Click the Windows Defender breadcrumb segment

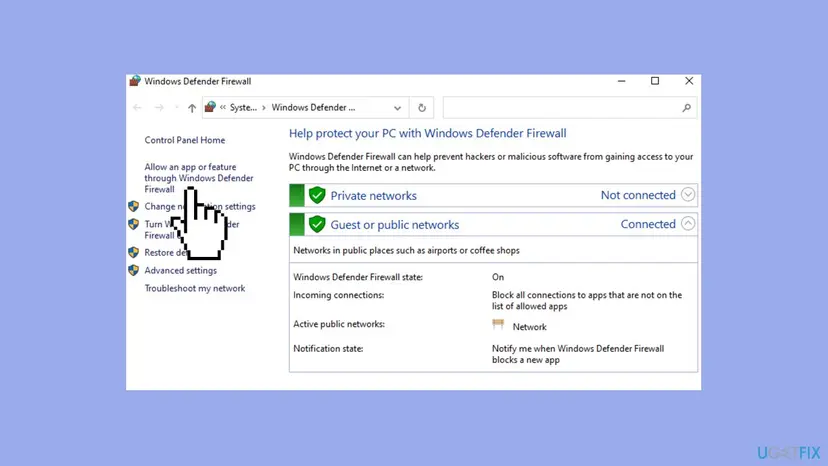[x=313, y=108]
